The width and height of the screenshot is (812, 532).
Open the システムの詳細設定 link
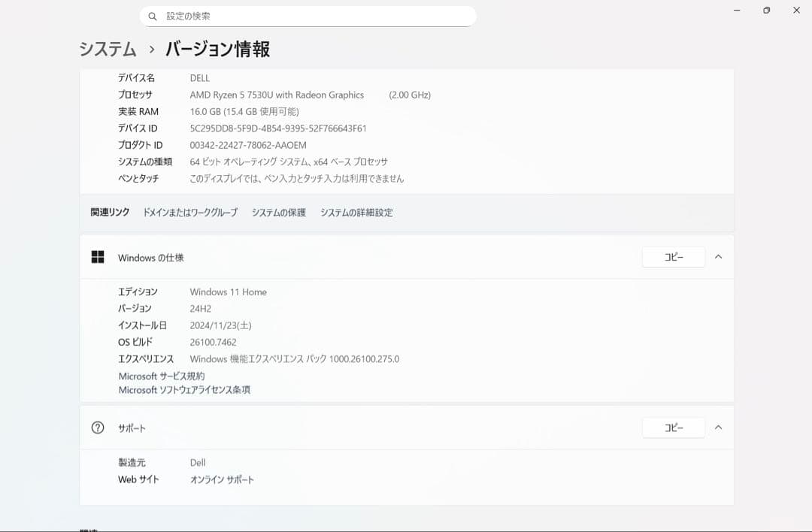tap(356, 213)
